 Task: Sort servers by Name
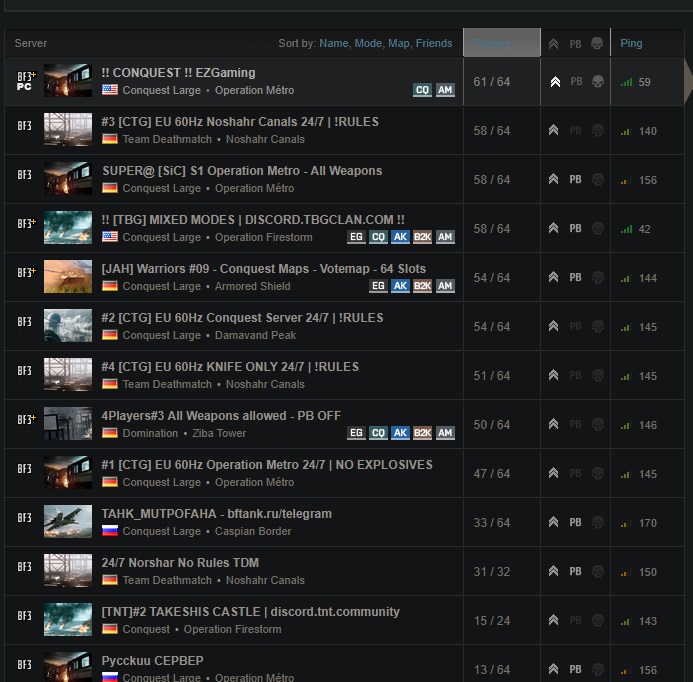pos(334,43)
